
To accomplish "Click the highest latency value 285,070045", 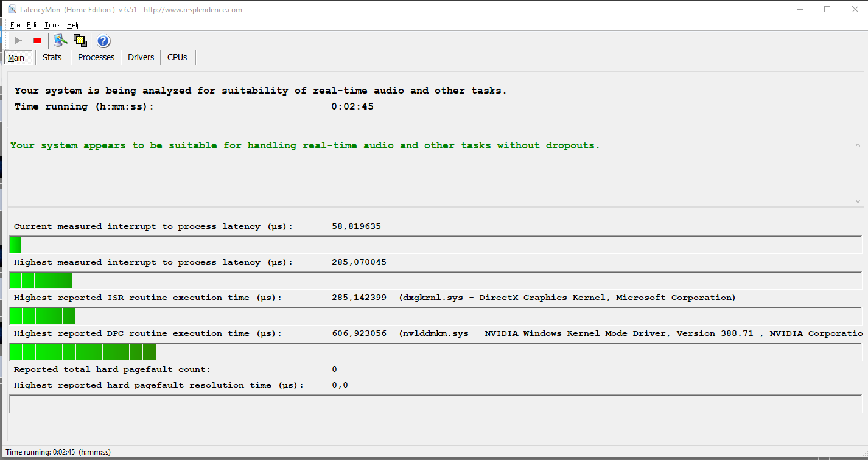I will point(359,262).
